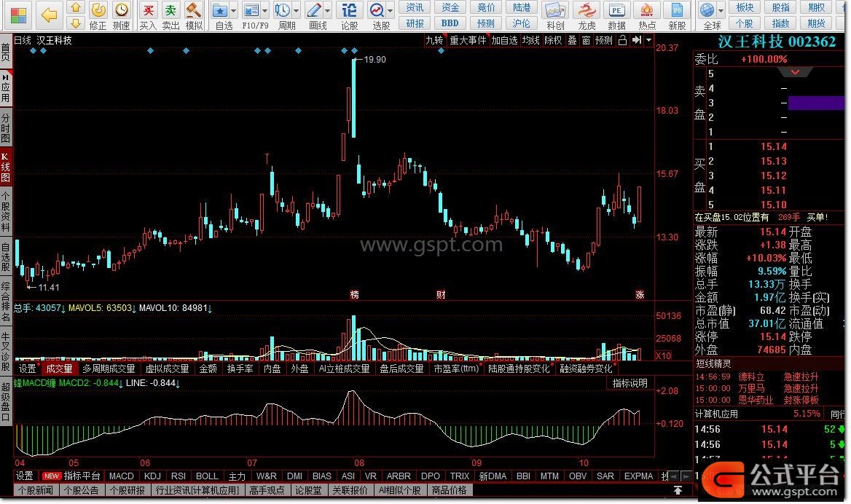Open the 修正 correction tool
Image resolution: width=851 pixels, height=504 pixels.
click(x=98, y=16)
